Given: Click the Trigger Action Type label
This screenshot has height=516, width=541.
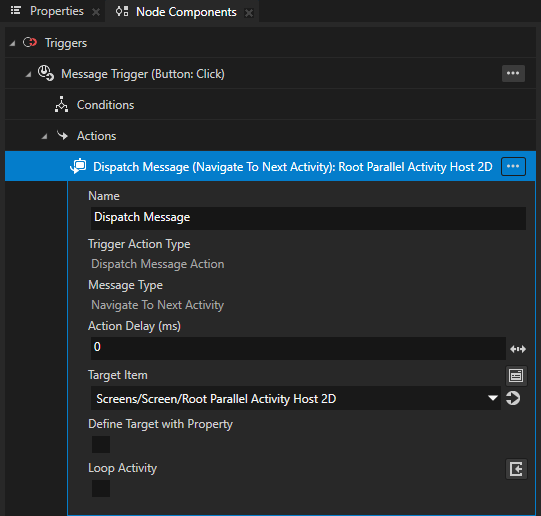Looking at the screenshot, I should pyautogui.click(x=139, y=244).
